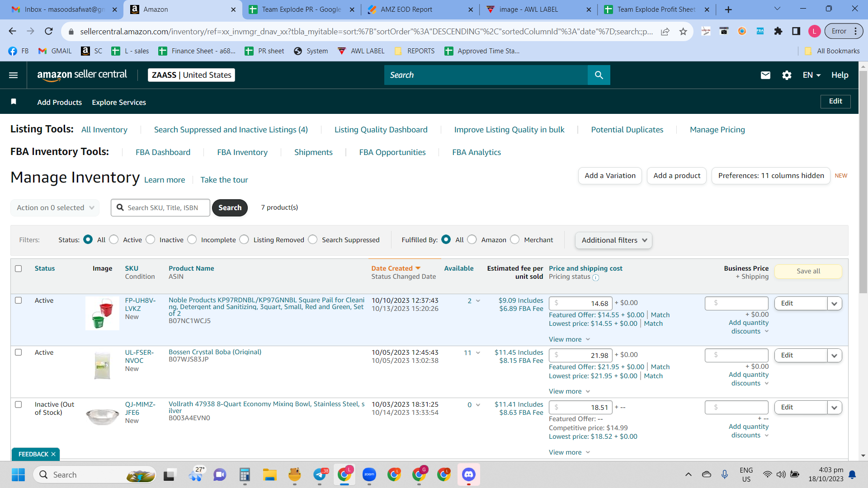Open the FBA Dashboard link
Image resolution: width=868 pixels, height=488 pixels.
pyautogui.click(x=163, y=152)
